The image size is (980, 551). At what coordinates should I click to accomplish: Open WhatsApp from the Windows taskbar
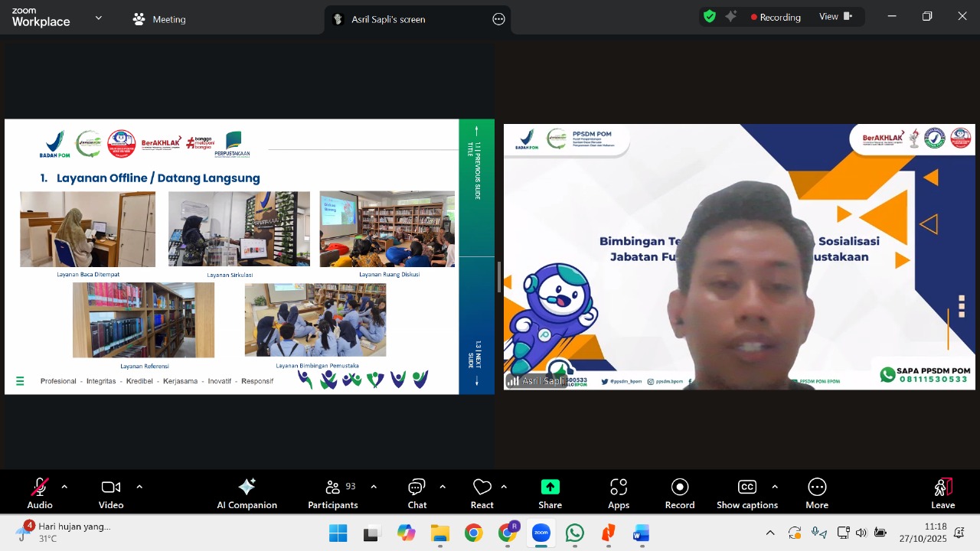pos(575,533)
